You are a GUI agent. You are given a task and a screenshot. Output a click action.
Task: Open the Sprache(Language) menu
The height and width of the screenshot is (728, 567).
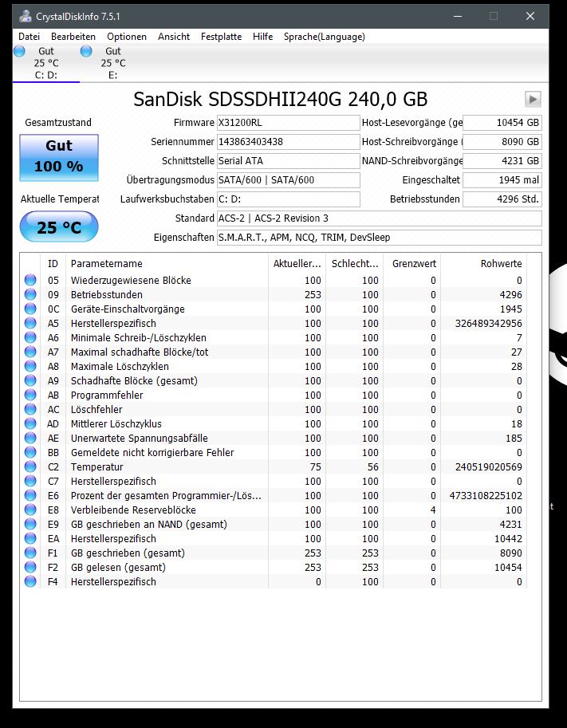pyautogui.click(x=324, y=37)
